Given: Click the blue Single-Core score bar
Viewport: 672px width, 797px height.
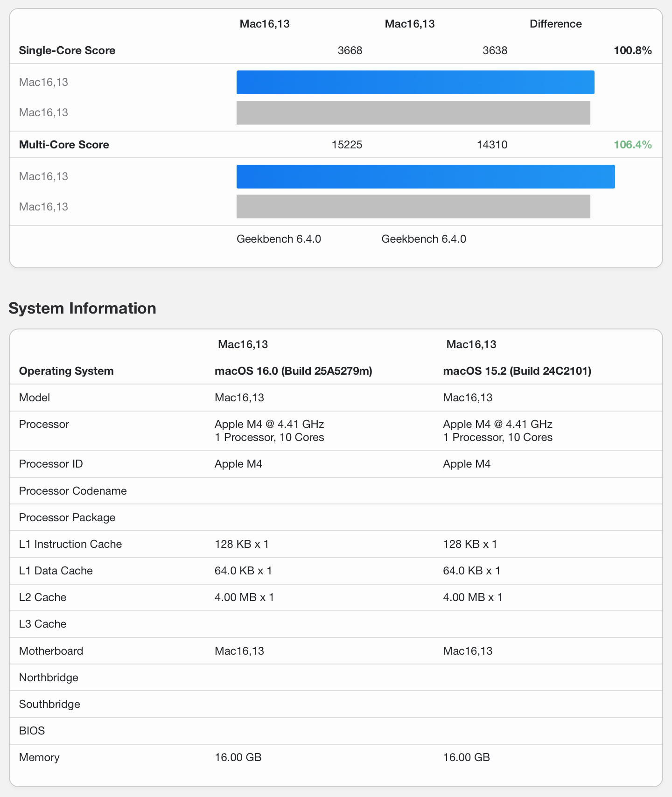Looking at the screenshot, I should pos(415,83).
